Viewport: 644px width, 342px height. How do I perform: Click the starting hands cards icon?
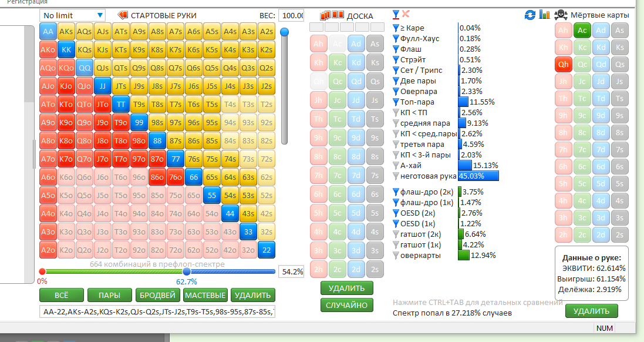122,15
